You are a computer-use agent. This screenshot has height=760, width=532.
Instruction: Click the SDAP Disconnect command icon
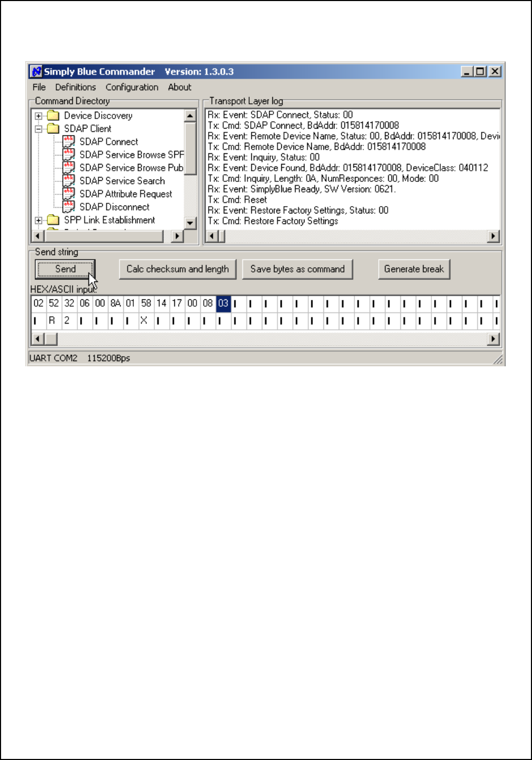[68, 207]
